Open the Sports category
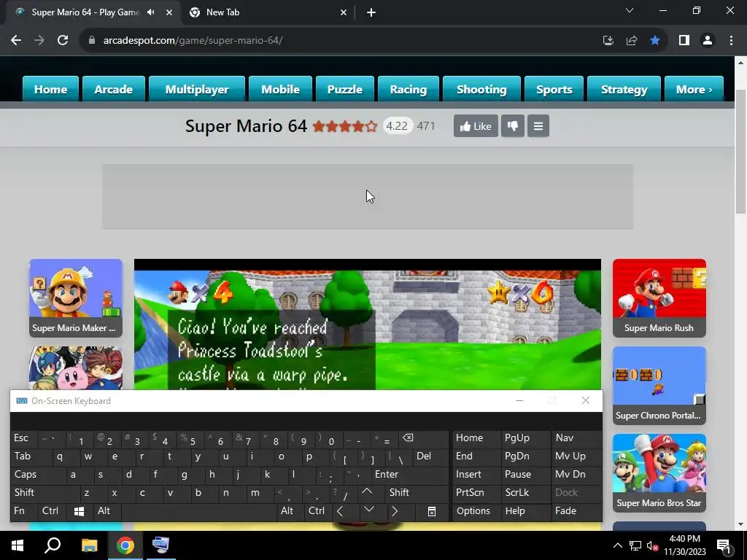The height and width of the screenshot is (560, 747). (x=554, y=89)
